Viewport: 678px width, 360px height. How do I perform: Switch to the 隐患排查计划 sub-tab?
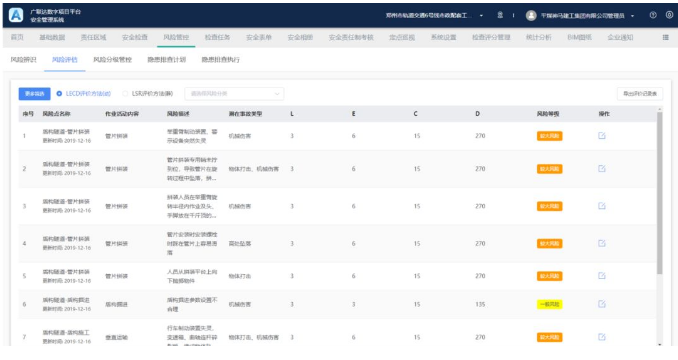pos(166,60)
